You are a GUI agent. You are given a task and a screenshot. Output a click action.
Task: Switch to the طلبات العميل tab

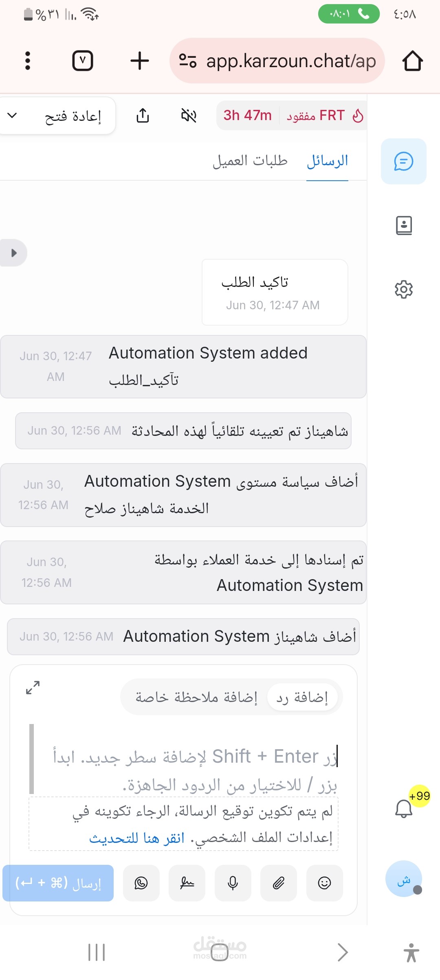[x=250, y=161]
